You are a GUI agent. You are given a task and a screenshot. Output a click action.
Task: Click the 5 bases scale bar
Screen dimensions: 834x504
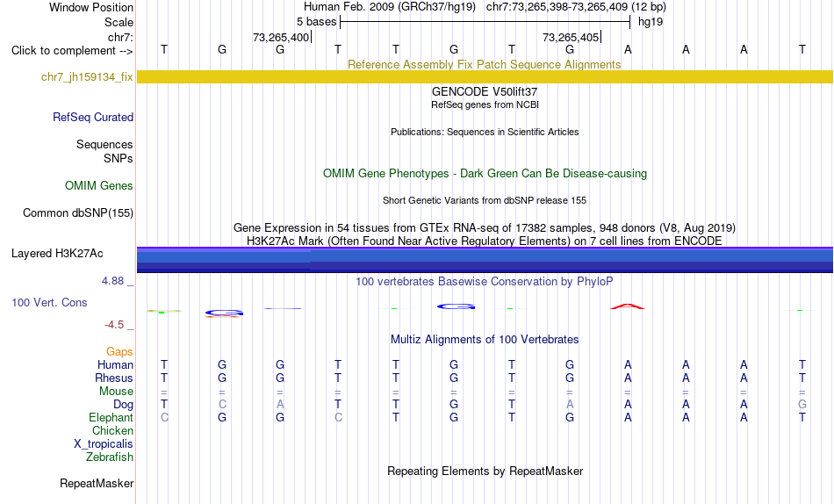[x=485, y=22]
